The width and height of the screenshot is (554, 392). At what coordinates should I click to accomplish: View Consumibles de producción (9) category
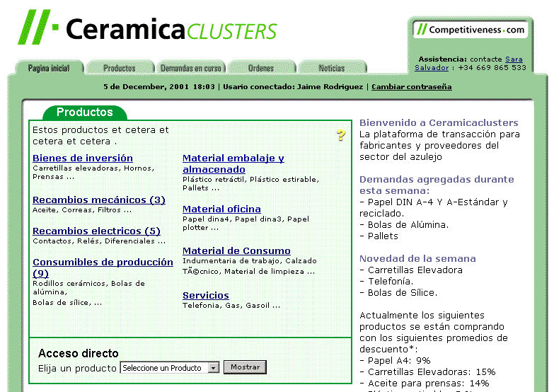pyautogui.click(x=103, y=262)
